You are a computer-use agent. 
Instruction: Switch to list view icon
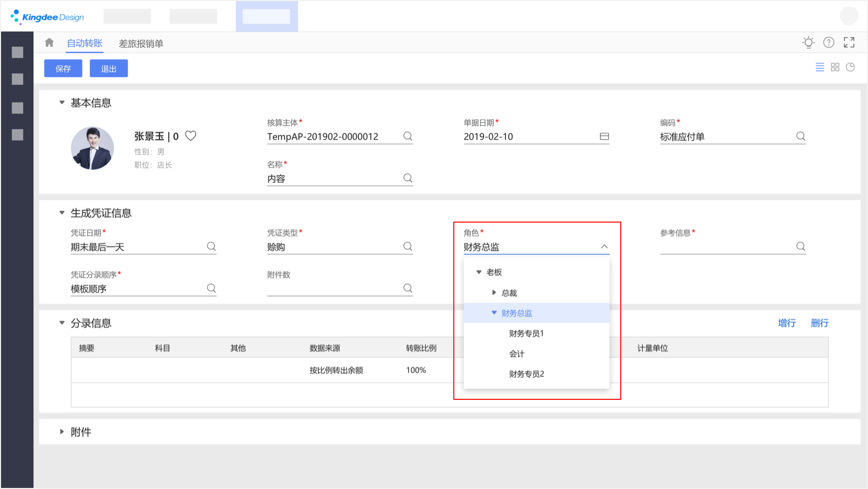point(819,67)
